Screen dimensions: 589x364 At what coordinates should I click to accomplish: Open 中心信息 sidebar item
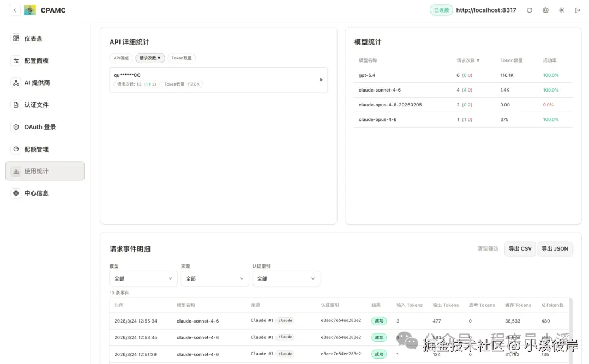coord(45,193)
